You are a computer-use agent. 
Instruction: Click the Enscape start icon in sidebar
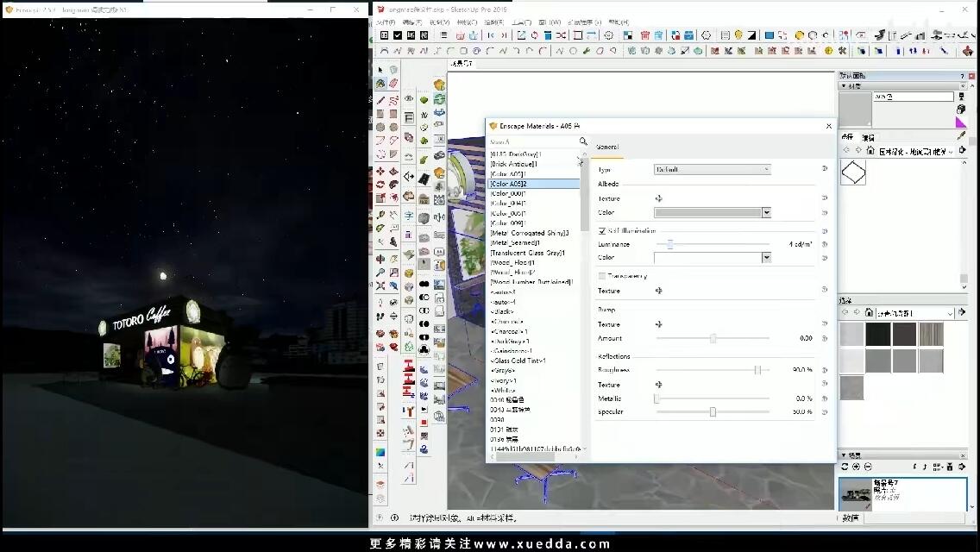point(439,85)
